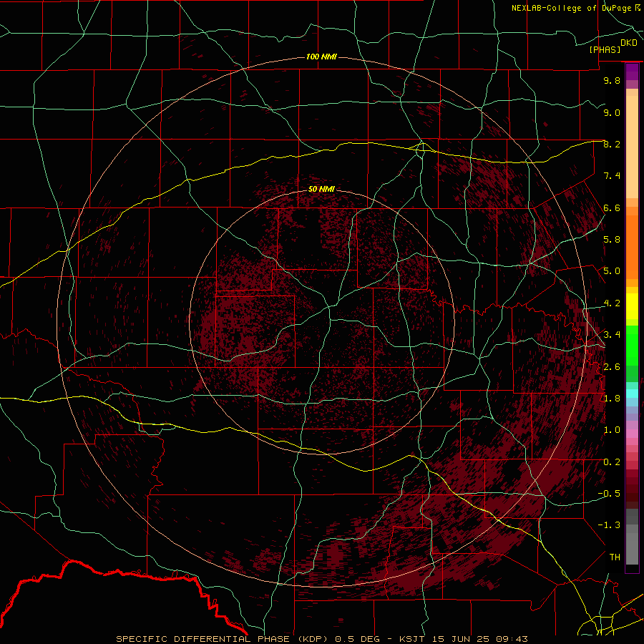Click the 9.0 value on the scale

click(x=612, y=112)
